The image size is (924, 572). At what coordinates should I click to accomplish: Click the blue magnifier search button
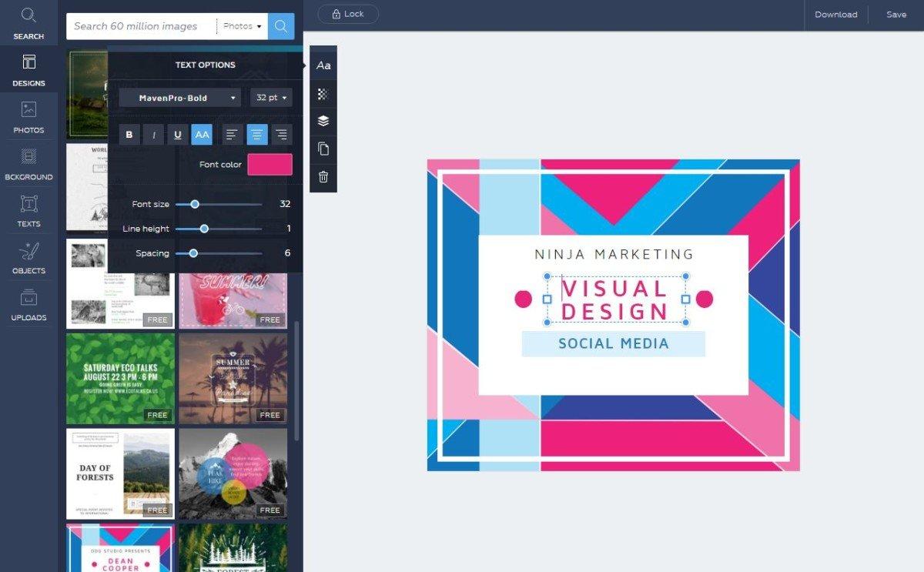[280, 26]
